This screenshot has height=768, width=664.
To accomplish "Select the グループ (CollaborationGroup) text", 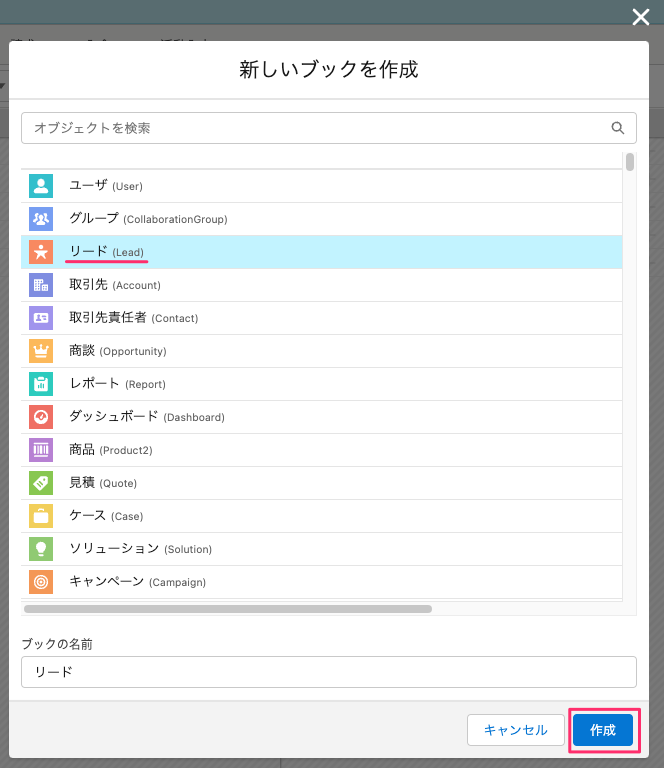I will 148,218.
